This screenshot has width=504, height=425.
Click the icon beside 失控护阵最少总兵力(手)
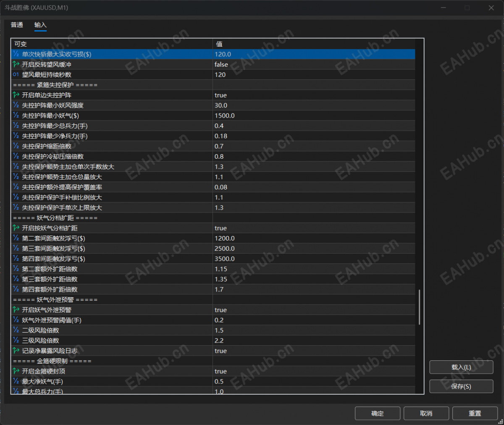coord(16,126)
